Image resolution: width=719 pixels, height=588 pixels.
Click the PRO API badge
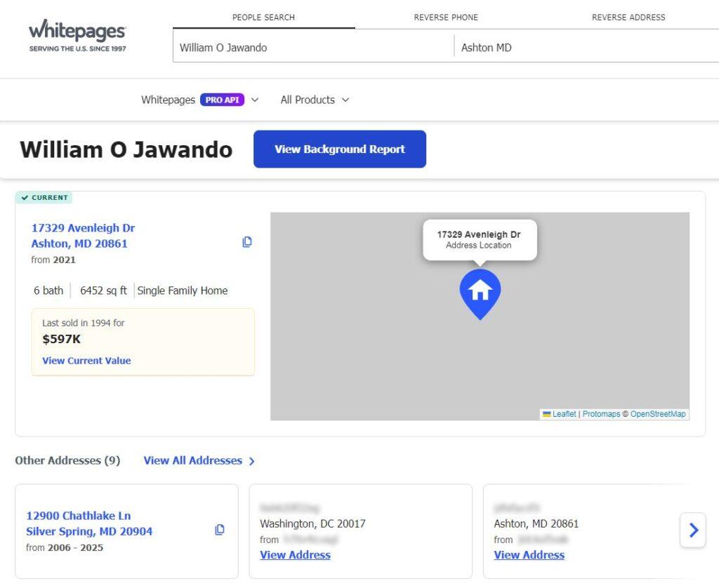[222, 100]
